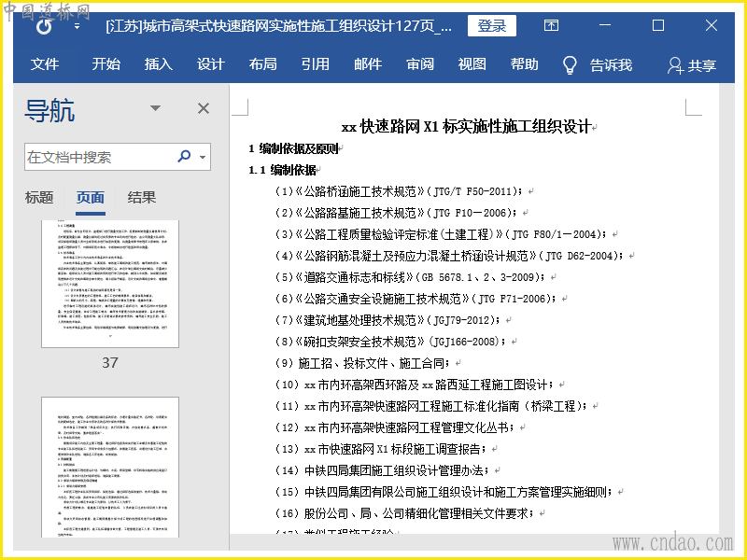The width and height of the screenshot is (747, 560).
Task: Switch to the 结果 navigation tab
Action: 142,198
